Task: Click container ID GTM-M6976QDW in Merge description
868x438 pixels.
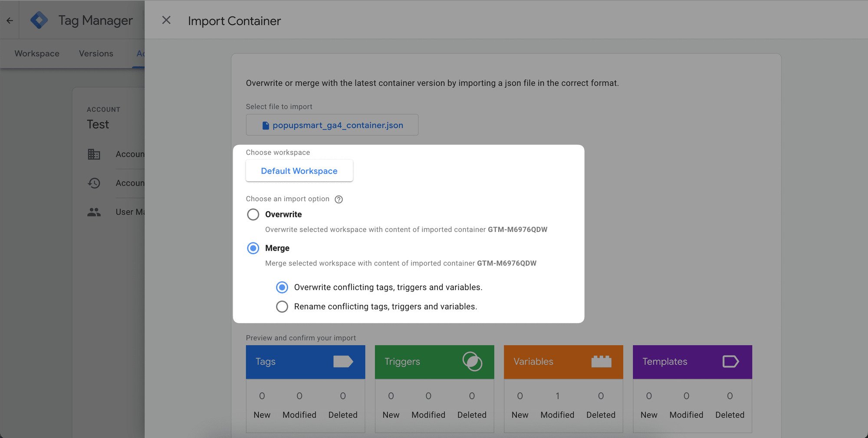Action: [x=506, y=263]
